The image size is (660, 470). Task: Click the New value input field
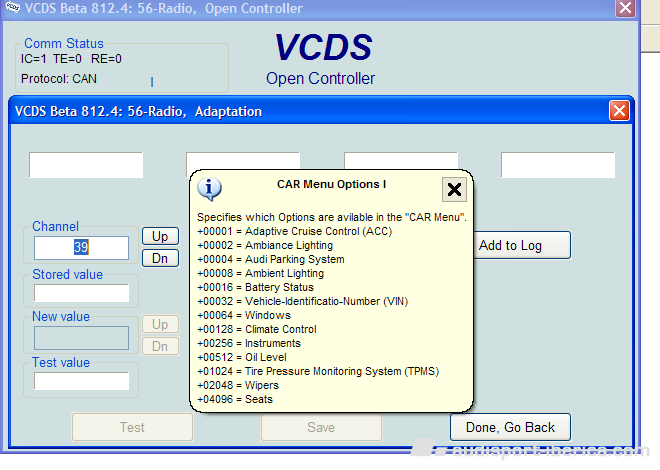(81, 338)
